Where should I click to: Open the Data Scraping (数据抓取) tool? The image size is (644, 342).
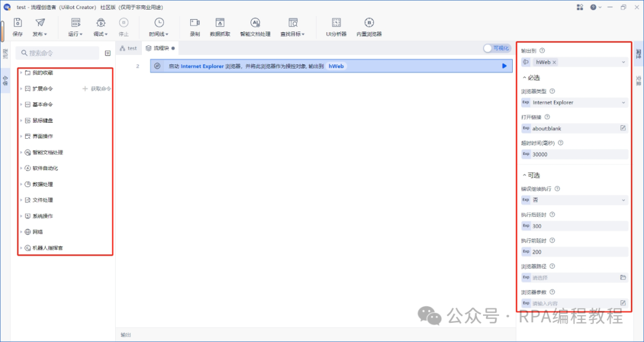tap(220, 23)
